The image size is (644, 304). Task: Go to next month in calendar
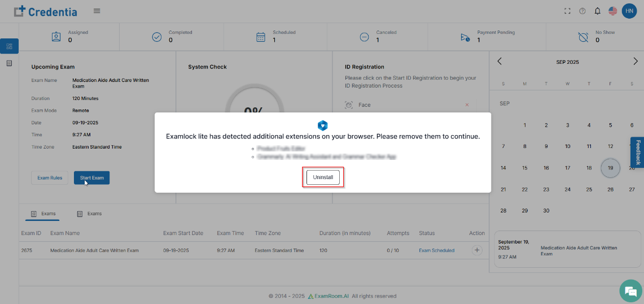click(x=635, y=62)
